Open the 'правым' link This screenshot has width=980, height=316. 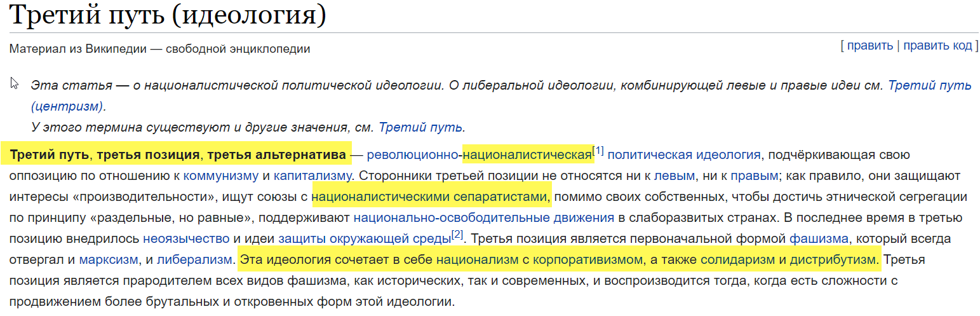point(754,175)
